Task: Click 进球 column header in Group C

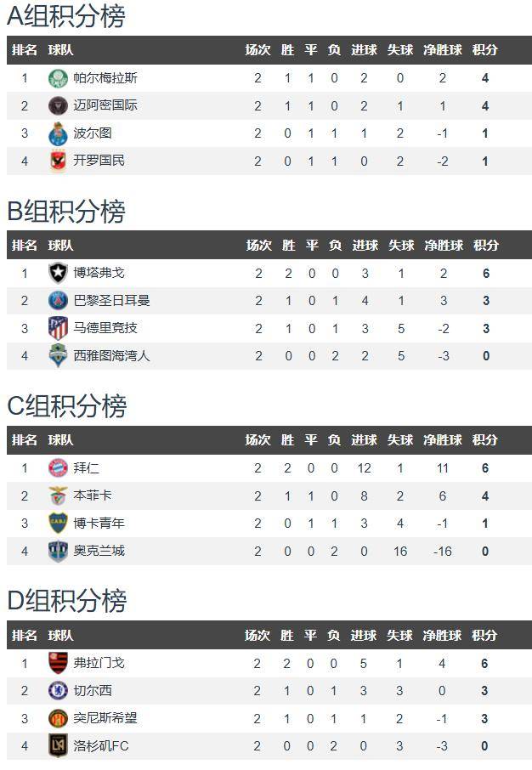Action: [x=364, y=440]
